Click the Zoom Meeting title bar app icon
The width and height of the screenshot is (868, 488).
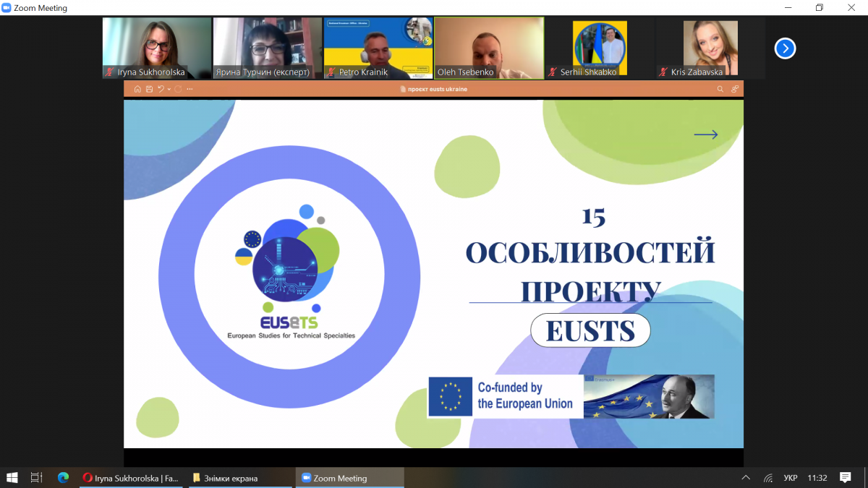pos(7,8)
